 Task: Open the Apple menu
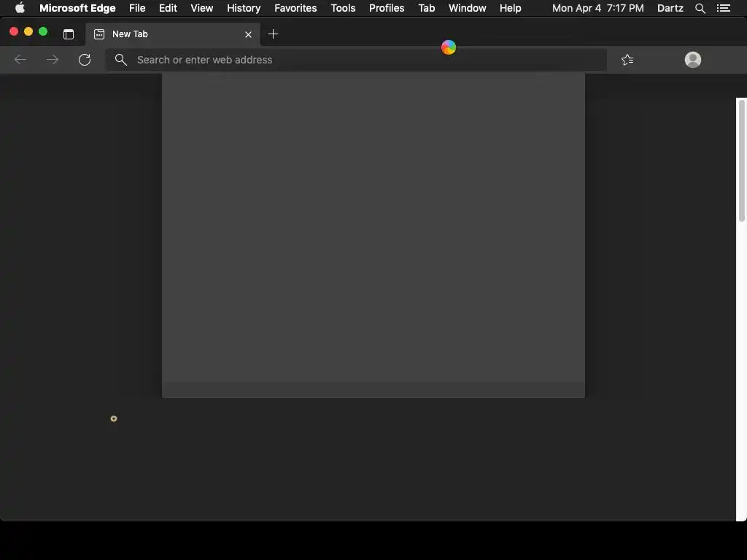(x=20, y=8)
